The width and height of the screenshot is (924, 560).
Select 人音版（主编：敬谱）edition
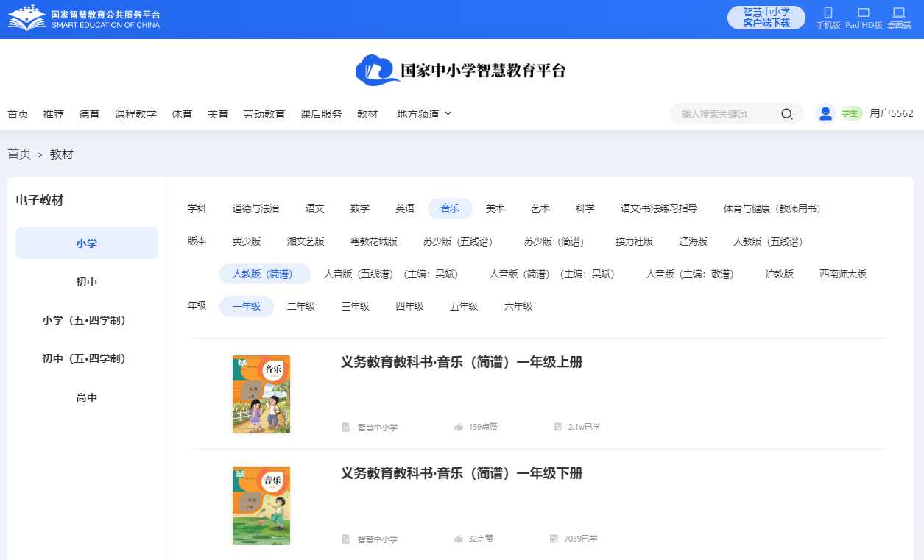(690, 274)
